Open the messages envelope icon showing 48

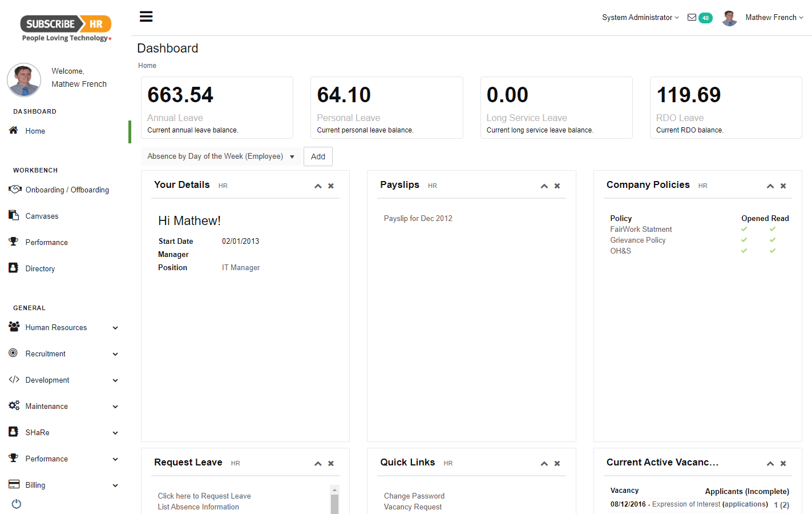tap(691, 18)
